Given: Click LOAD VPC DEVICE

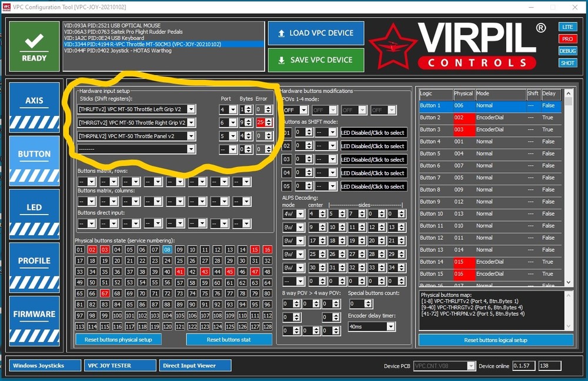Looking at the screenshot, I should [x=316, y=33].
